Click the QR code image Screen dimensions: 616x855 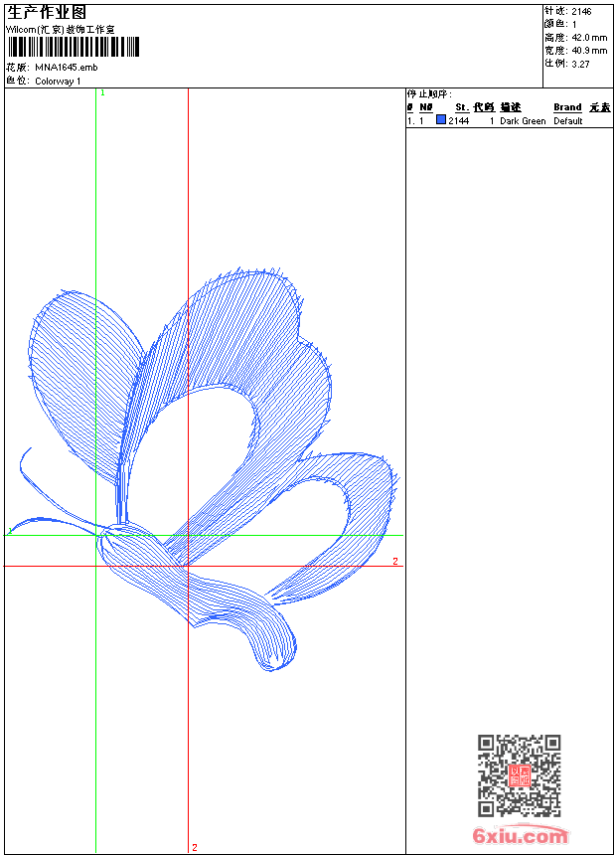519,775
